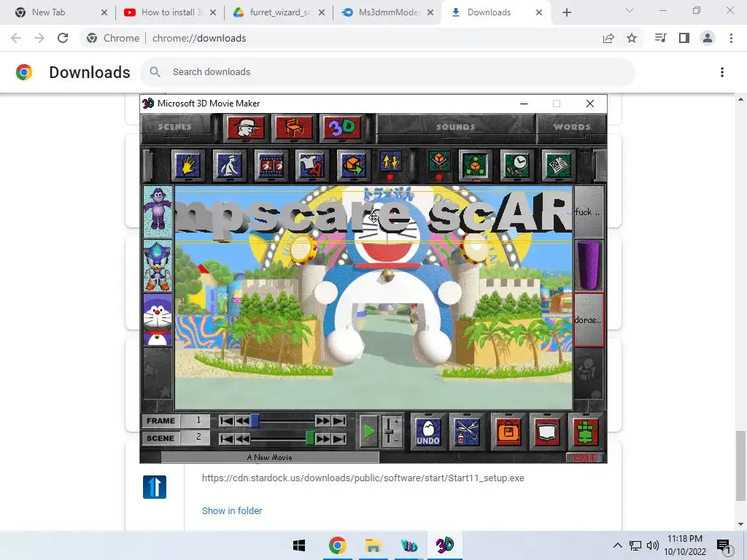Screen dimensions: 747x560
Task: Go to previous scene button
Action: point(242,438)
